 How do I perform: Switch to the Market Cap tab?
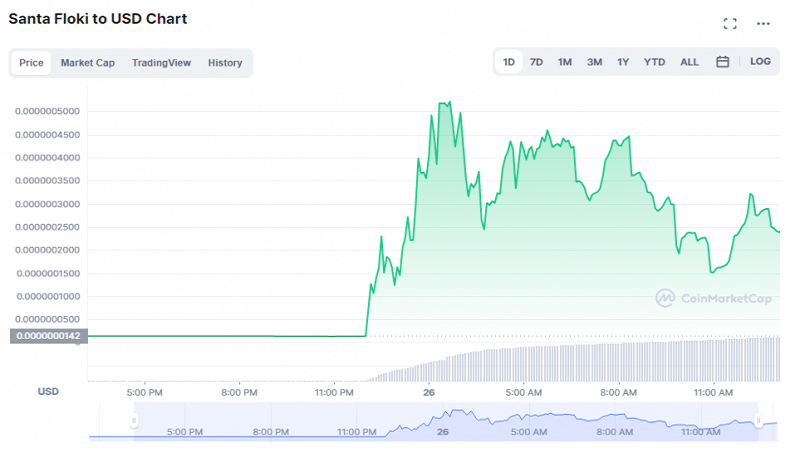click(x=88, y=63)
